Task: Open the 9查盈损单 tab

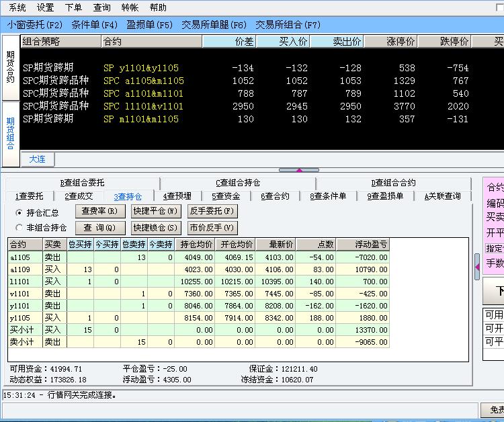Action: [x=386, y=196]
